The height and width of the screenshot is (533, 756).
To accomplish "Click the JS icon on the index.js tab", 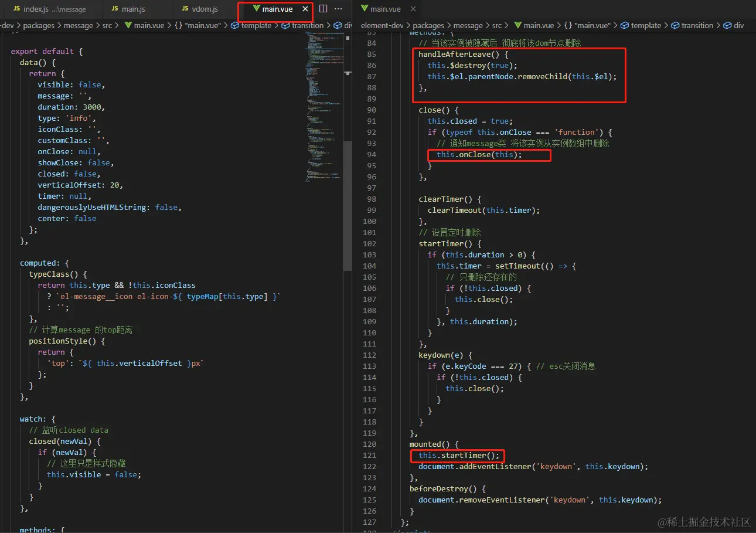I will point(16,9).
